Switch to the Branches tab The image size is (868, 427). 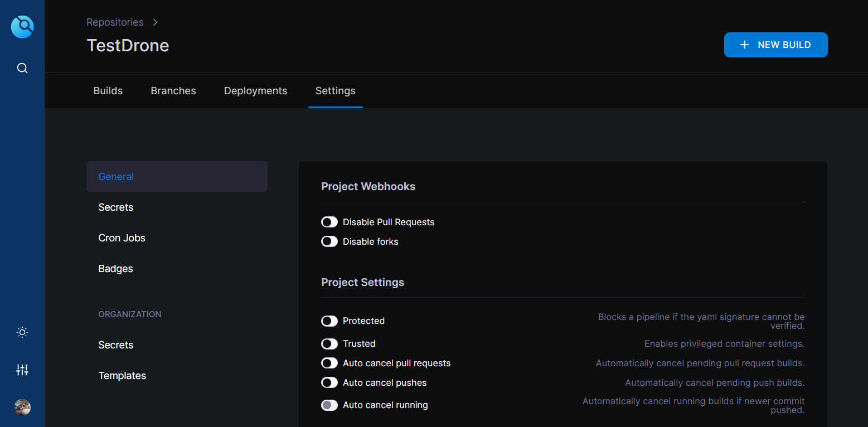pos(173,91)
